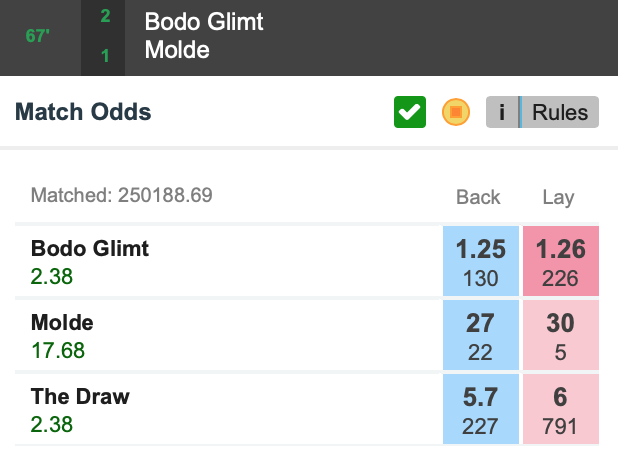Back Molde at odds 27

tap(481, 335)
